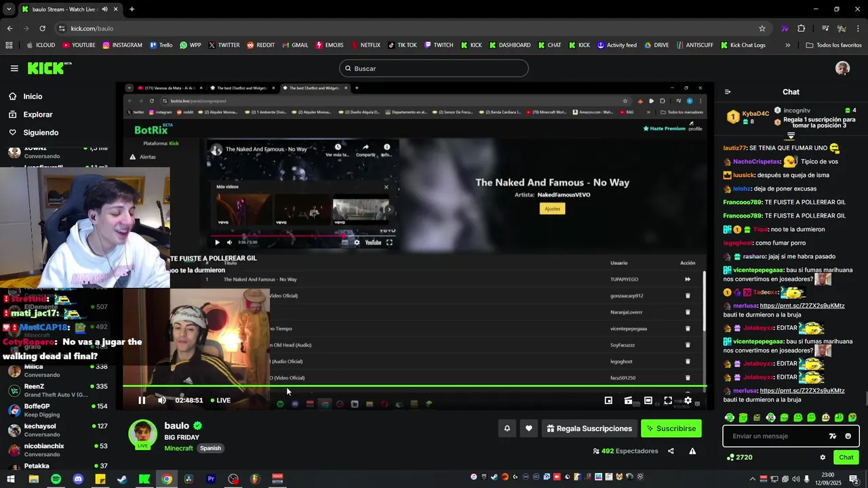868x488 pixels.
Task: Click the chat panel scrollbar
Action: tap(865, 397)
